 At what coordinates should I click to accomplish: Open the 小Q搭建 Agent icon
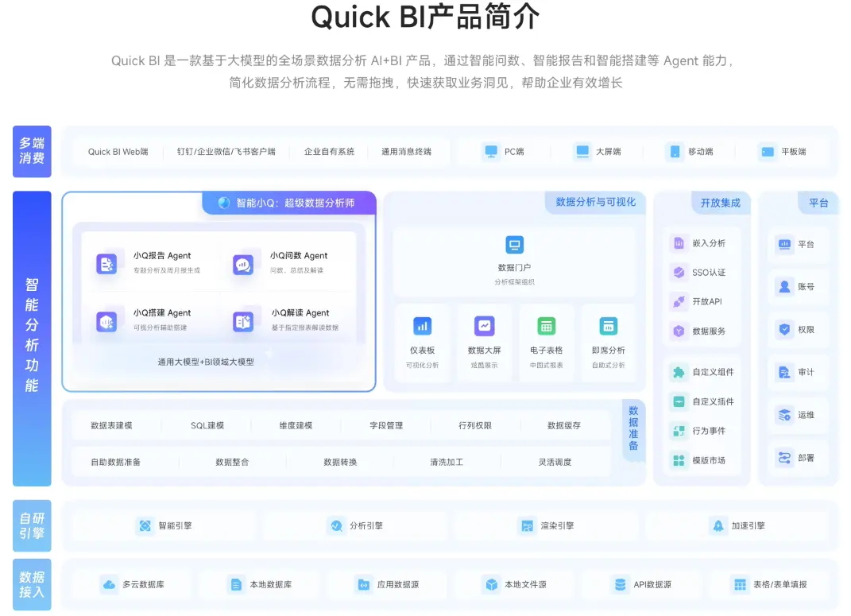tap(106, 322)
